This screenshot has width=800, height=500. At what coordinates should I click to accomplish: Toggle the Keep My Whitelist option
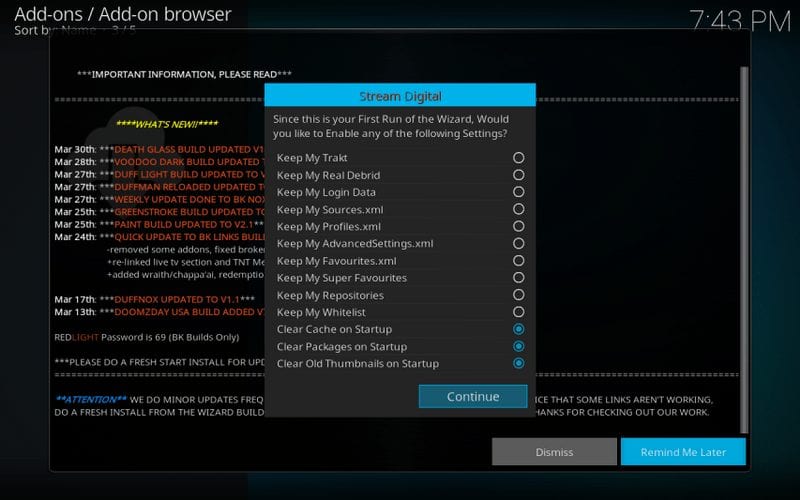click(x=518, y=312)
